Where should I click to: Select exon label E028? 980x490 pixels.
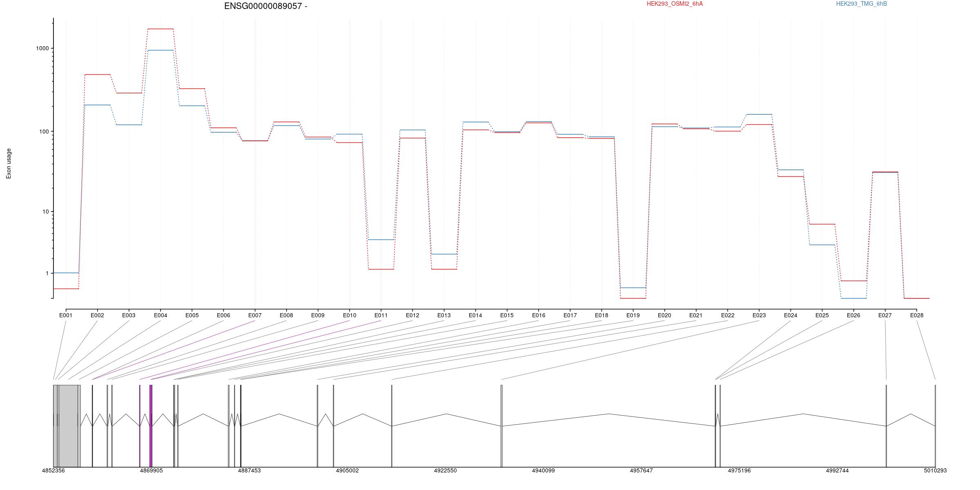coord(917,315)
